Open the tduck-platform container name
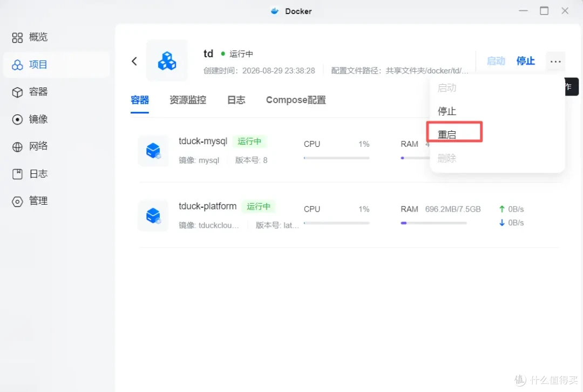 (207, 206)
